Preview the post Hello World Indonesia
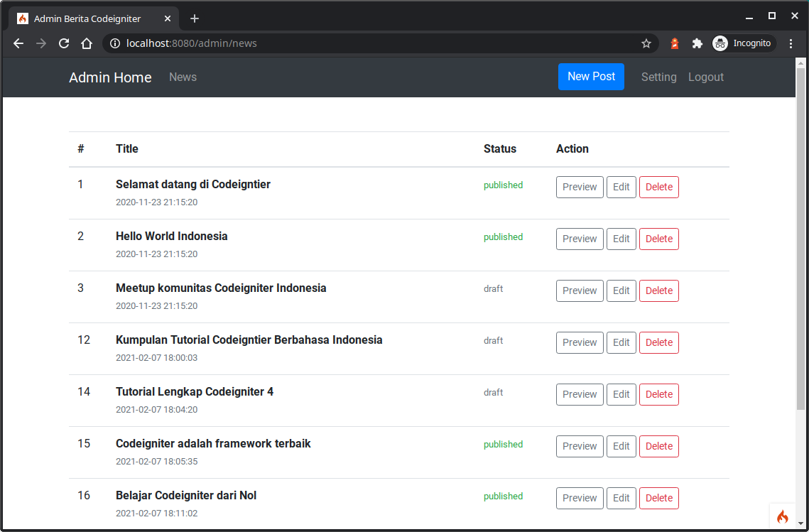809x532 pixels. pyautogui.click(x=580, y=239)
